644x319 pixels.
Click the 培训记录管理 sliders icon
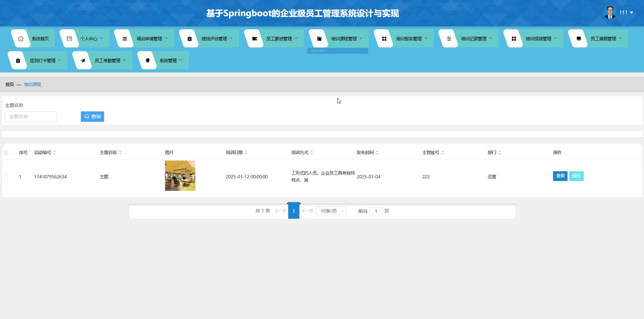[449, 39]
